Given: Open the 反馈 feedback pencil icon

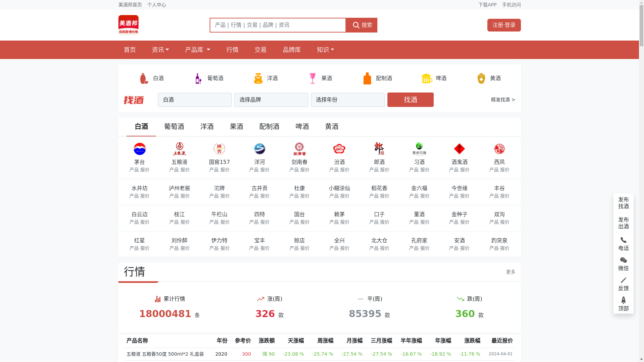Looking at the screenshot, I should click(x=623, y=280).
